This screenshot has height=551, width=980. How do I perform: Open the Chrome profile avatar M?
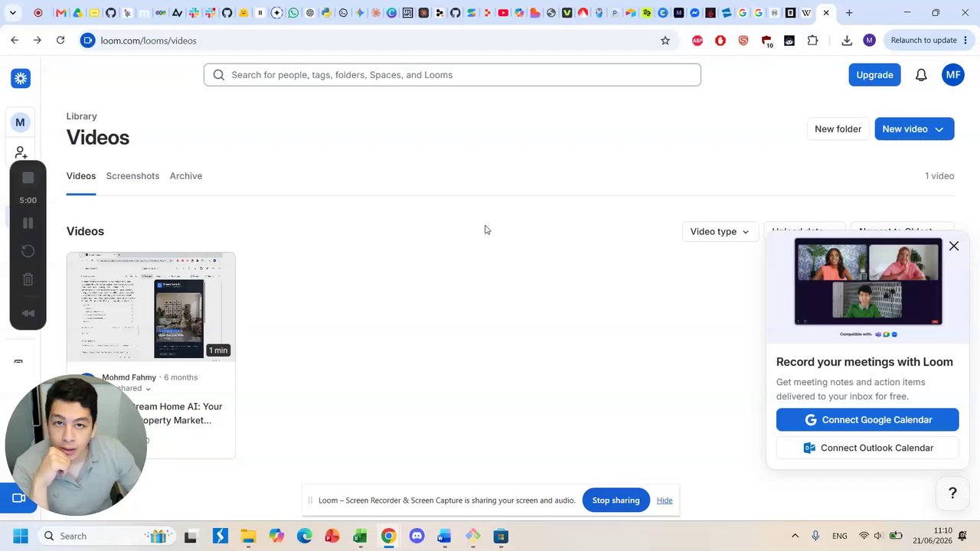[869, 41]
